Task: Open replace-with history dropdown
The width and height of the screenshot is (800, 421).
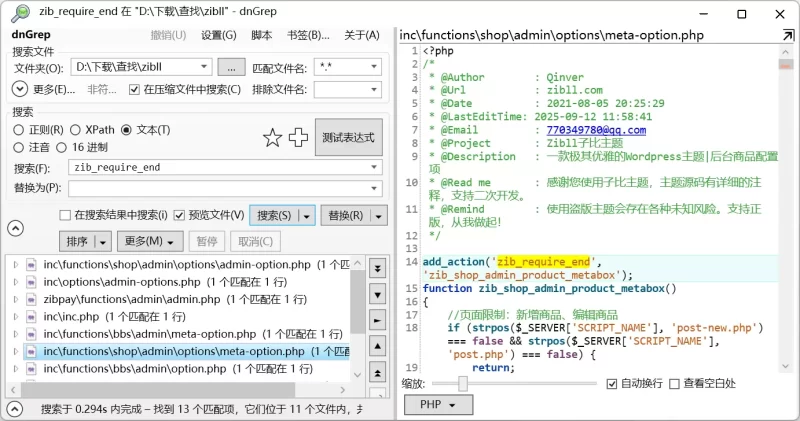Action: (x=374, y=188)
